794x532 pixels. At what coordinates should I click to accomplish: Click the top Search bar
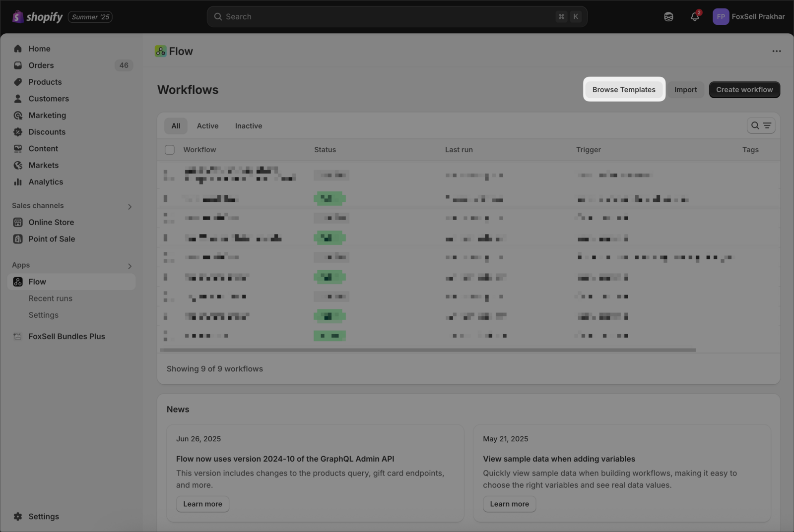pyautogui.click(x=396, y=16)
